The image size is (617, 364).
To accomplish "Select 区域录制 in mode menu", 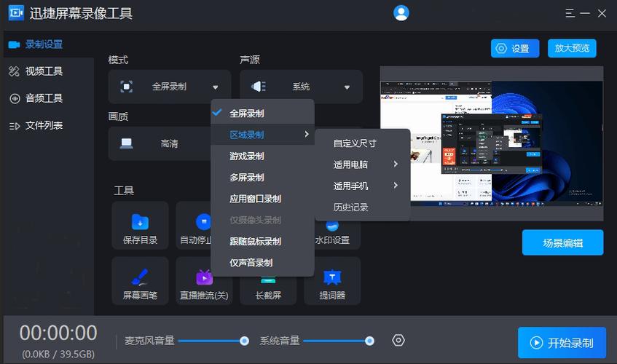I will 262,135.
